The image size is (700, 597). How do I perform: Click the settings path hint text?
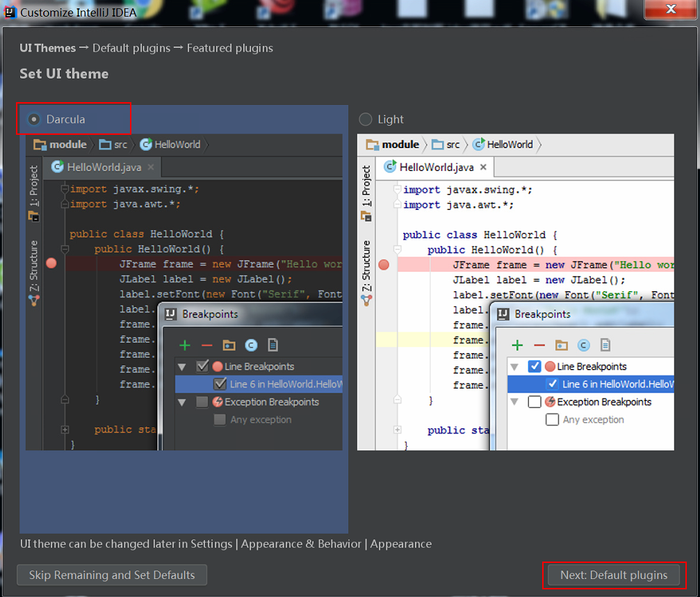point(225,544)
